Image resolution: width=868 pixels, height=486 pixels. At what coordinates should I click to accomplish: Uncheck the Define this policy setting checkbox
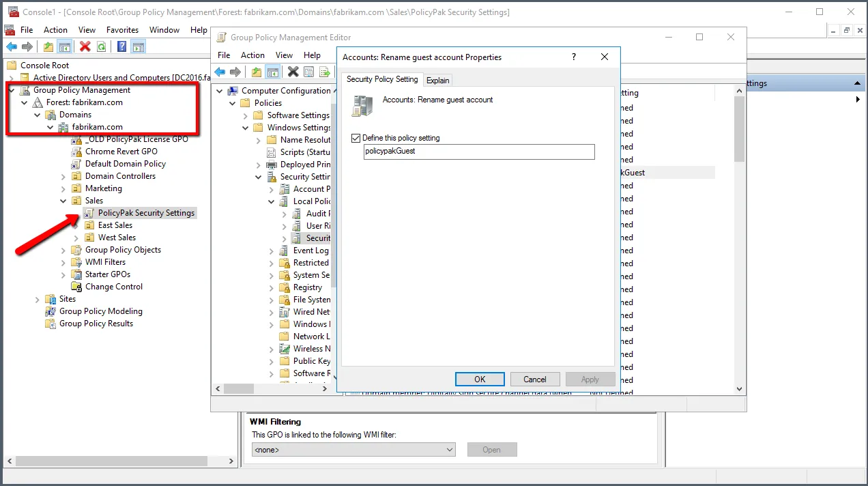(x=356, y=138)
